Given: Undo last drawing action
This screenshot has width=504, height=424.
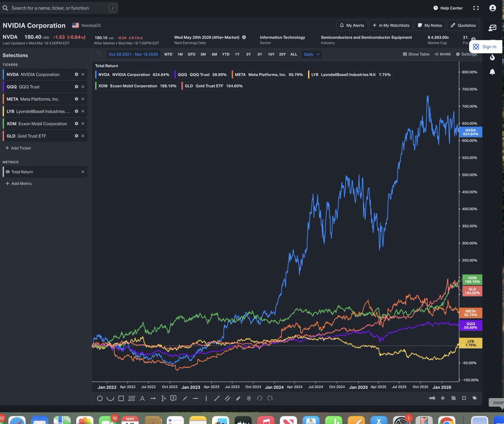Looking at the screenshot, I should click(x=260, y=398).
